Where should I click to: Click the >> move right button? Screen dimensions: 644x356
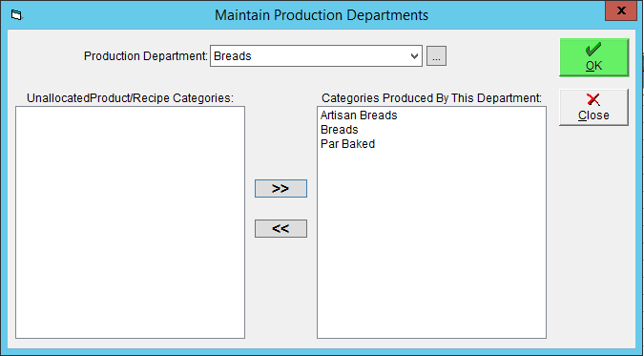pos(280,188)
